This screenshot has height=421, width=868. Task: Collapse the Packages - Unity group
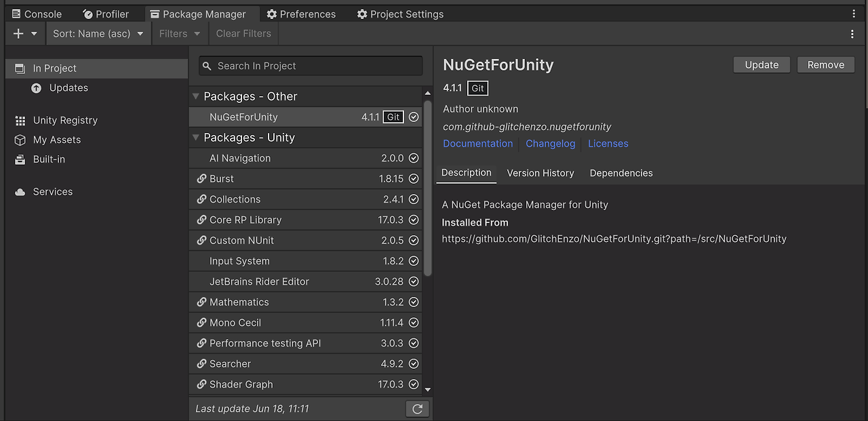196,138
